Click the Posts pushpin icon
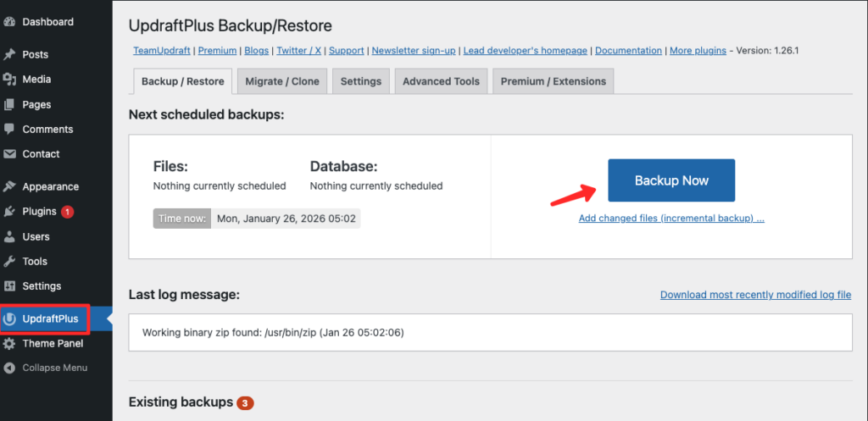 pos(10,54)
